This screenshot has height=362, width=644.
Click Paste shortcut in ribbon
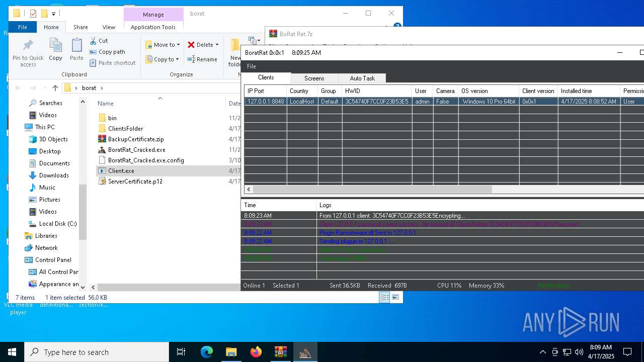click(x=113, y=63)
